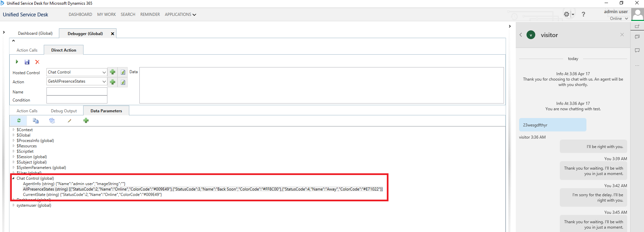Click the green plus icon beside Hosted Control
Viewport: 644px width, 232px height.
[x=113, y=72]
